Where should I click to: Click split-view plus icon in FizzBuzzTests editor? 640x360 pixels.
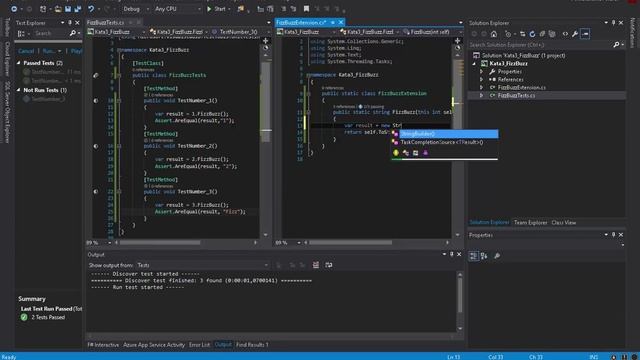point(265,41)
